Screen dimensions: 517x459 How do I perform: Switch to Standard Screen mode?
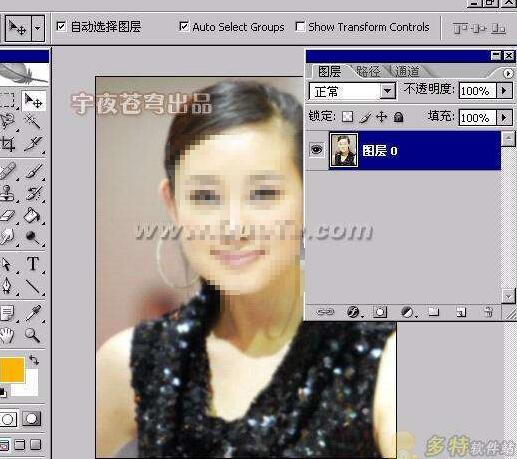tap(4, 445)
